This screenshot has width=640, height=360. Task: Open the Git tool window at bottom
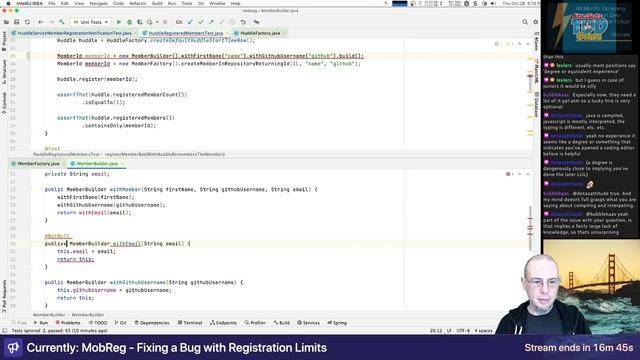pos(120,323)
